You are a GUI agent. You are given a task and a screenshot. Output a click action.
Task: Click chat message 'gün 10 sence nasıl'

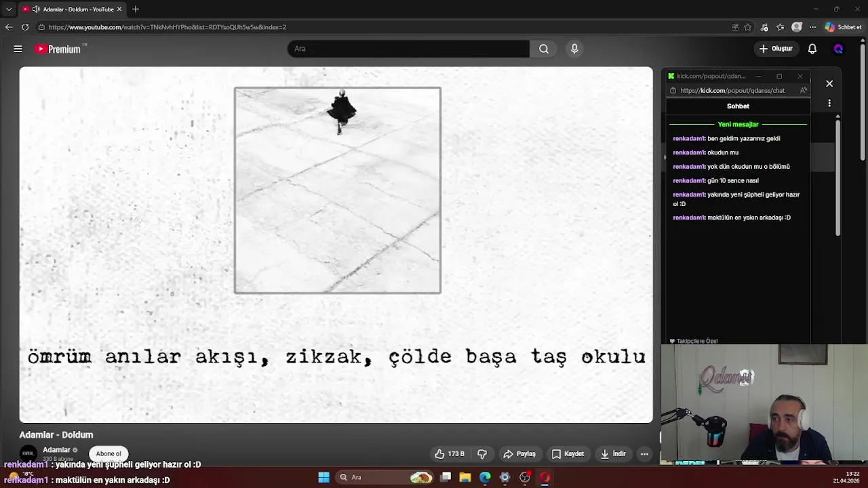pos(732,180)
